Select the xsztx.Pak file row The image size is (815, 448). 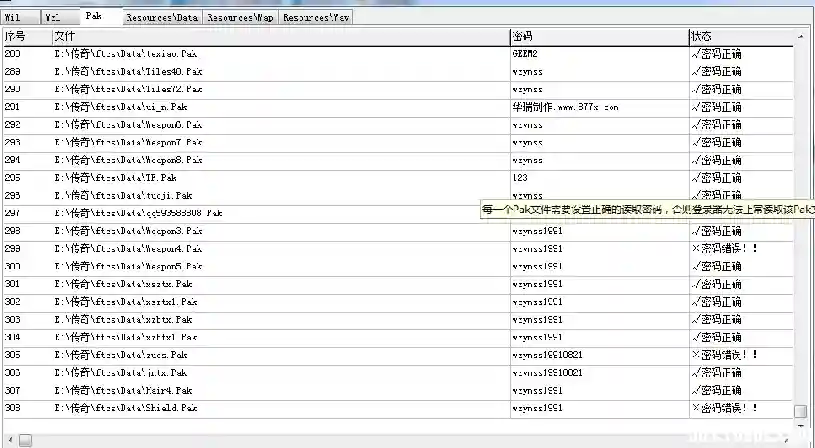(x=398, y=284)
